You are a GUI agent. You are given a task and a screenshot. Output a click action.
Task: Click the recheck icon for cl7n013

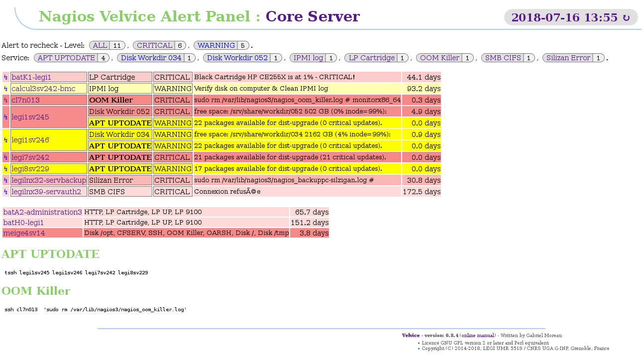pos(6,100)
